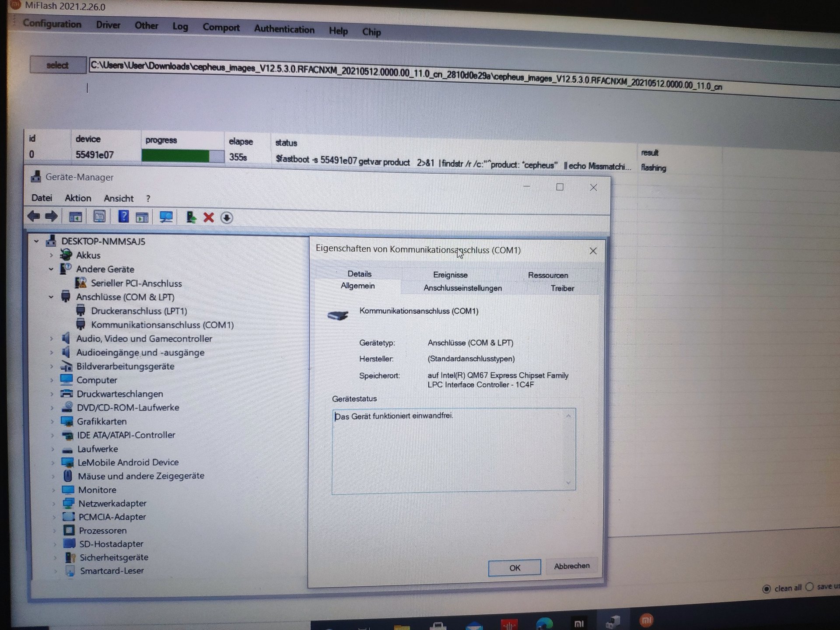Expand the Akkus category

coord(51,255)
